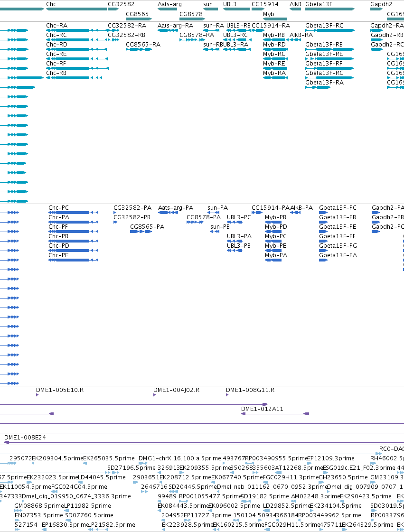Select the CG32582 gene label
Screen dimensions: 404x532
pyautogui.click(x=121, y=4)
